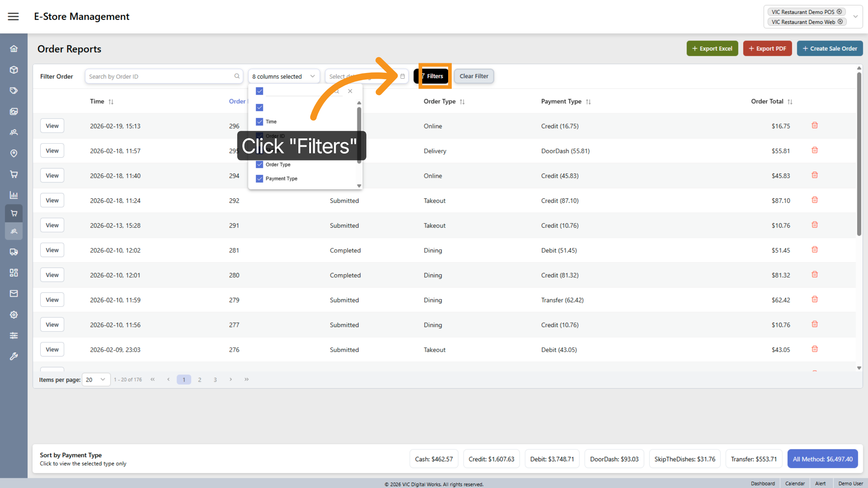The width and height of the screenshot is (868, 488).
Task: Uncheck the Payment Type column checkbox
Action: click(259, 179)
